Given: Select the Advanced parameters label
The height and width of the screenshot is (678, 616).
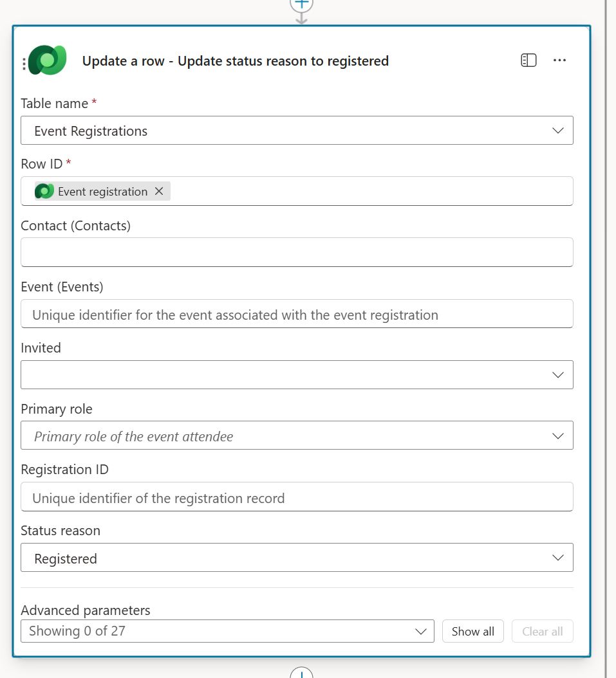Looking at the screenshot, I should [x=86, y=610].
